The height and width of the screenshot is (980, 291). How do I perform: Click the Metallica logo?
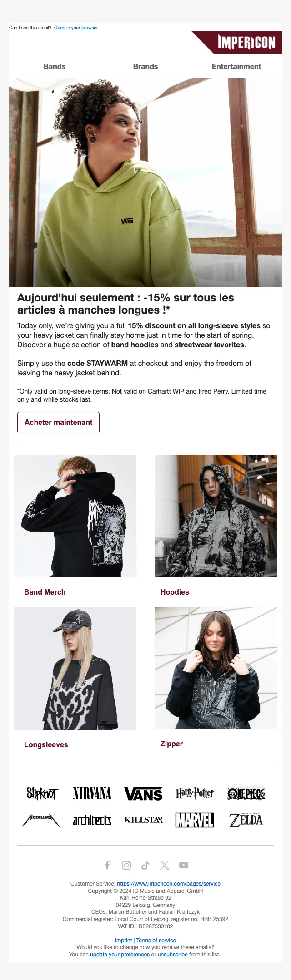tap(41, 820)
